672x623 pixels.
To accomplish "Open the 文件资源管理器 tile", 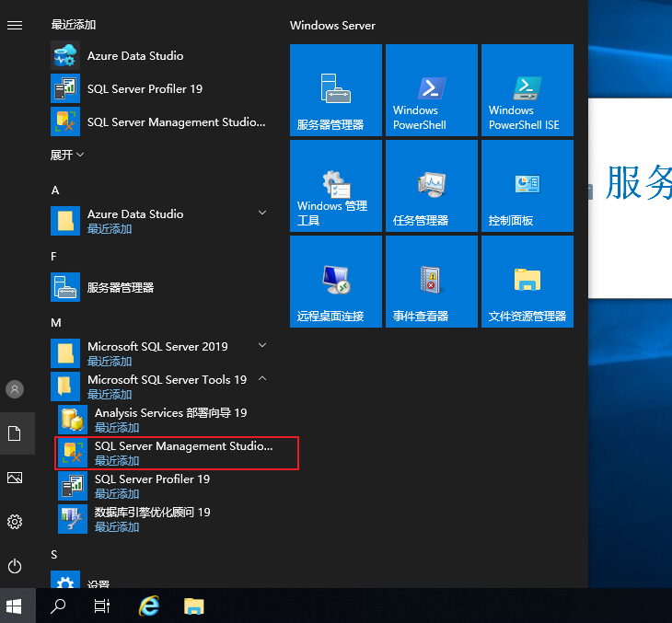I will point(527,282).
